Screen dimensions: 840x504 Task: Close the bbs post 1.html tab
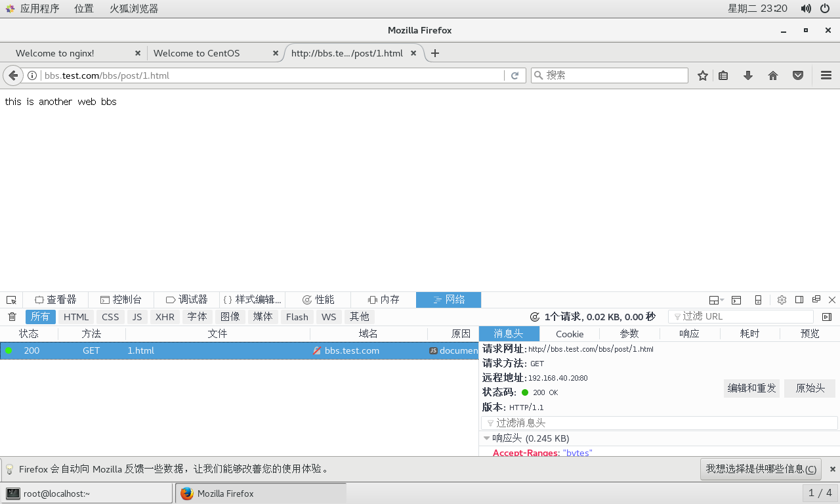[413, 53]
